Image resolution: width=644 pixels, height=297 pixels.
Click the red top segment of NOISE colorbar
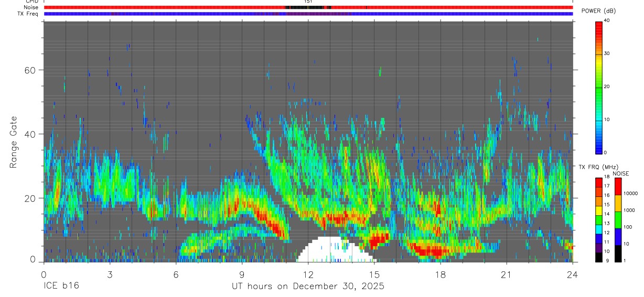pos(618,186)
